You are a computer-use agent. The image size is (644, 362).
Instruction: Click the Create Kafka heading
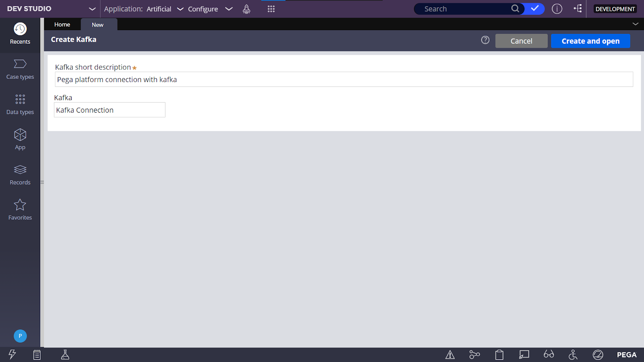tap(74, 39)
